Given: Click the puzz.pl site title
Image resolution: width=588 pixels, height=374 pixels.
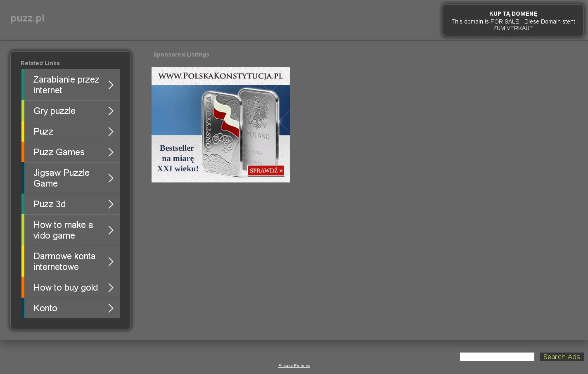Looking at the screenshot, I should pyautogui.click(x=27, y=19).
